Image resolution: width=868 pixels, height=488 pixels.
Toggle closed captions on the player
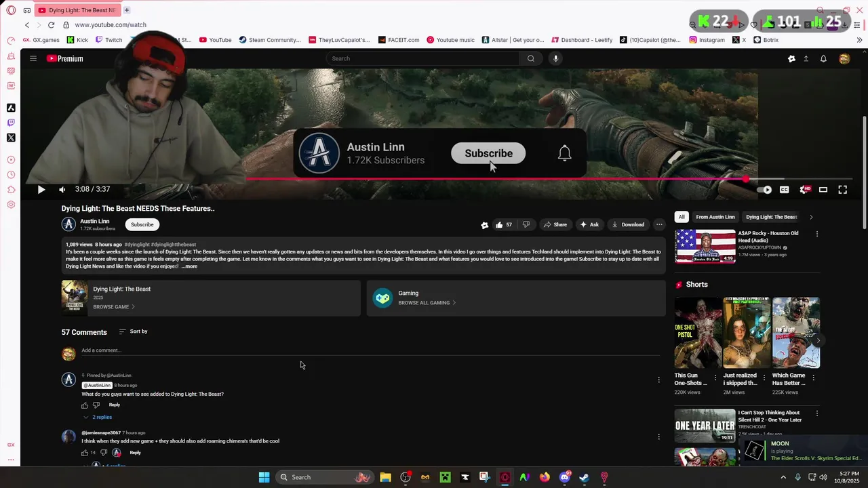tap(785, 190)
